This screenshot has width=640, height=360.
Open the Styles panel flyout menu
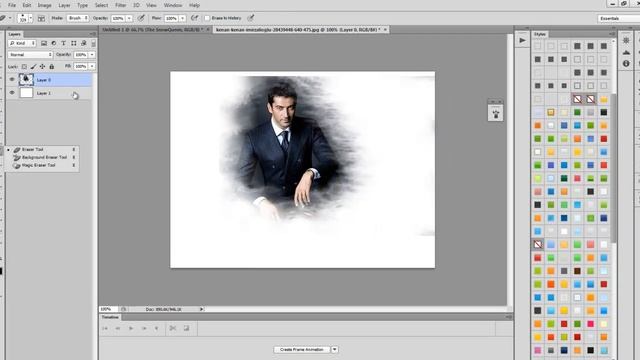pyautogui.click(x=612, y=34)
